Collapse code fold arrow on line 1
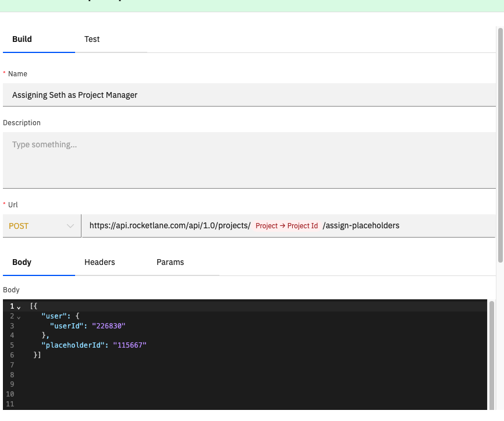Image resolution: width=504 pixels, height=421 pixels. [x=19, y=308]
